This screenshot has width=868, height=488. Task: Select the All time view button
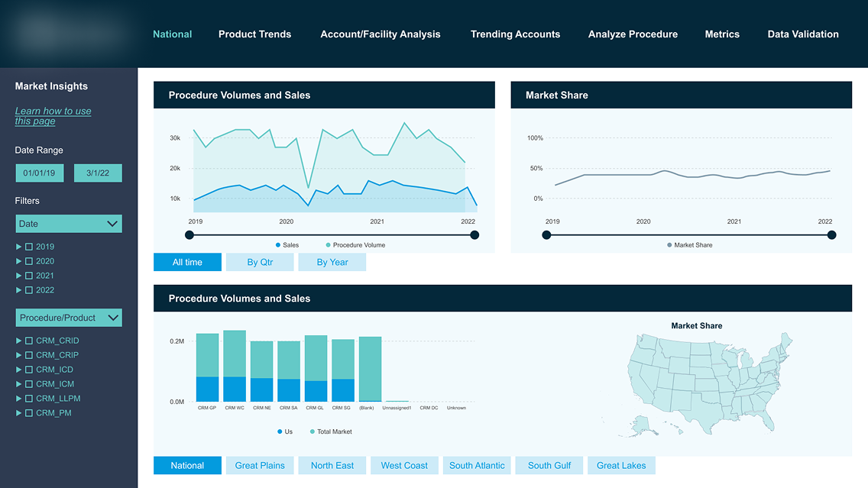187,262
